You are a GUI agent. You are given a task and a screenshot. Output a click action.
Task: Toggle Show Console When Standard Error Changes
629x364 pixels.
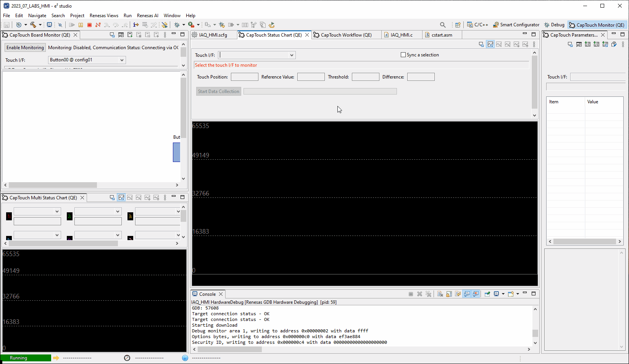[476, 294]
